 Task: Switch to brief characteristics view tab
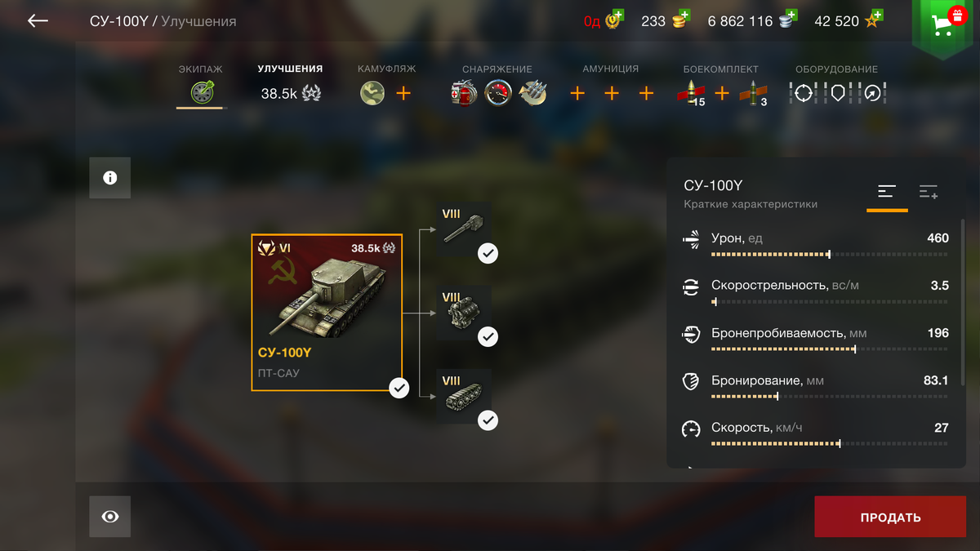[x=887, y=193]
